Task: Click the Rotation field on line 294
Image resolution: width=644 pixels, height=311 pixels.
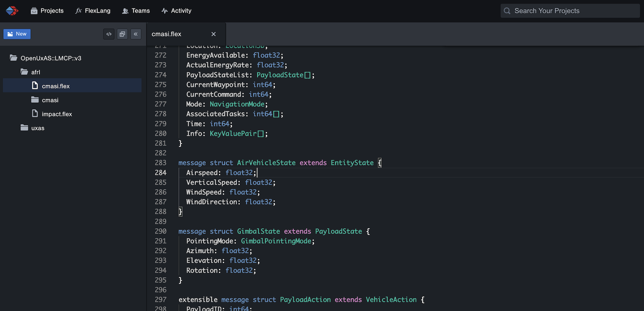Action: click(x=202, y=271)
